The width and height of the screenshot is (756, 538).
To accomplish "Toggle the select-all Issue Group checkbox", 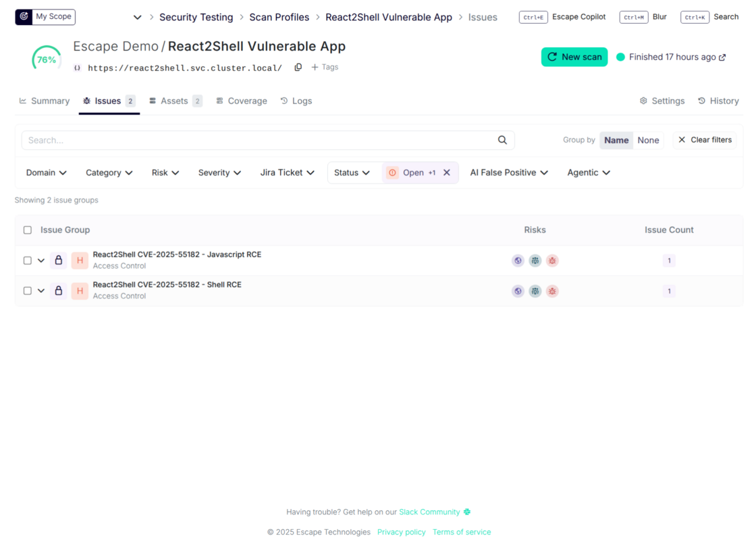I will pyautogui.click(x=28, y=230).
